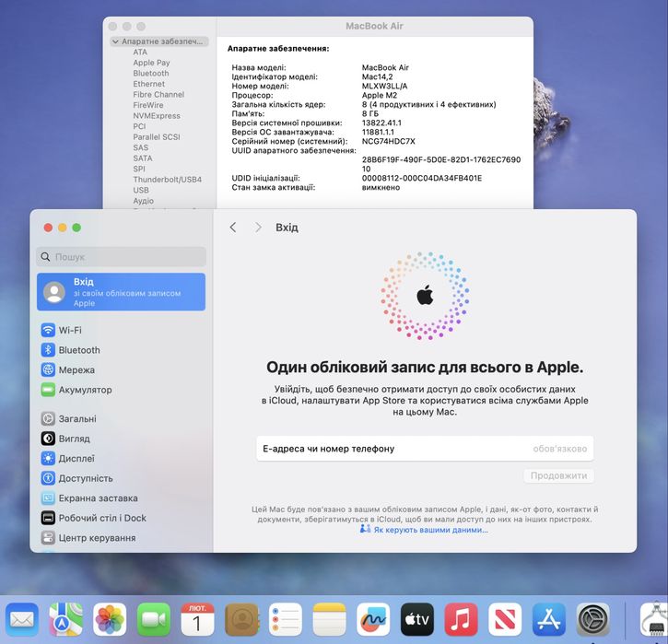
Task: Launch Photos from the Dock
Action: [110, 619]
